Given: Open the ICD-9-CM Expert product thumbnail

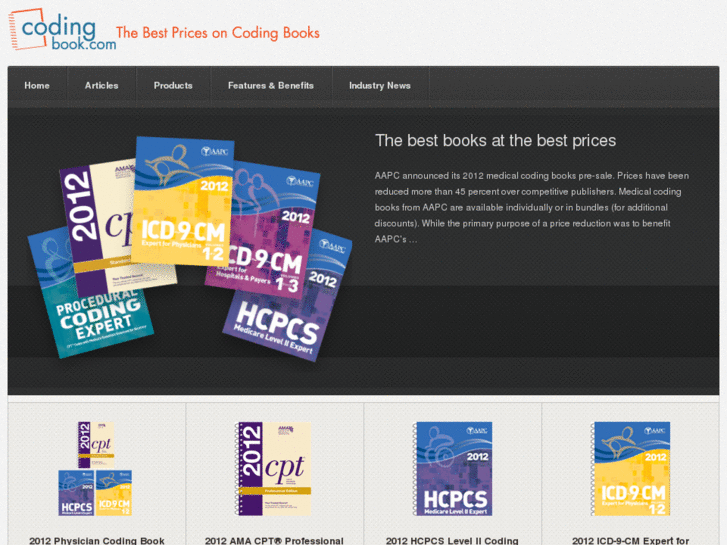Looking at the screenshot, I should click(x=631, y=468).
